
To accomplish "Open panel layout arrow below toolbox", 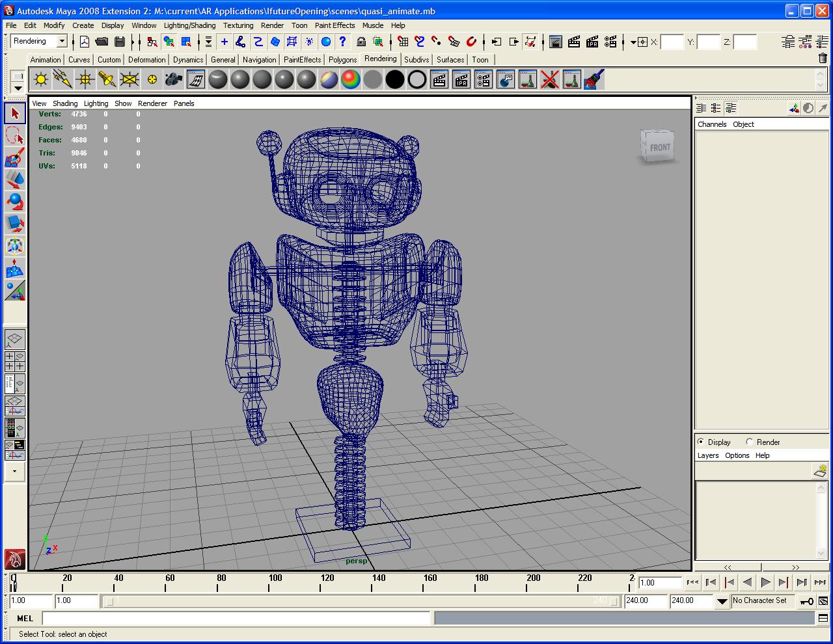I will (15, 471).
